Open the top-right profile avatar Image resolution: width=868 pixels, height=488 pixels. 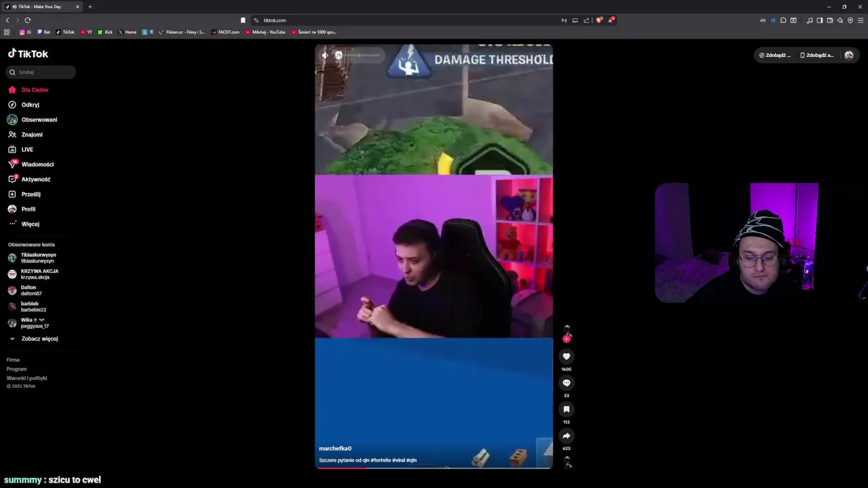pos(849,55)
